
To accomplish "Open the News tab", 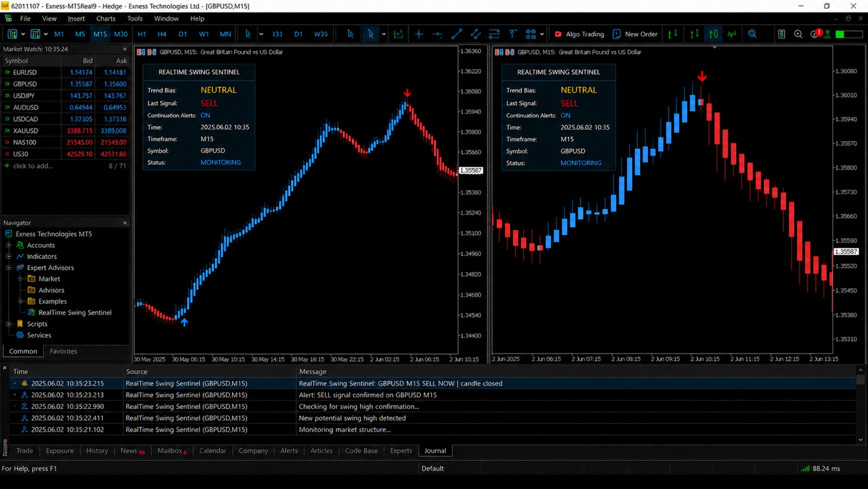I will (x=132, y=451).
